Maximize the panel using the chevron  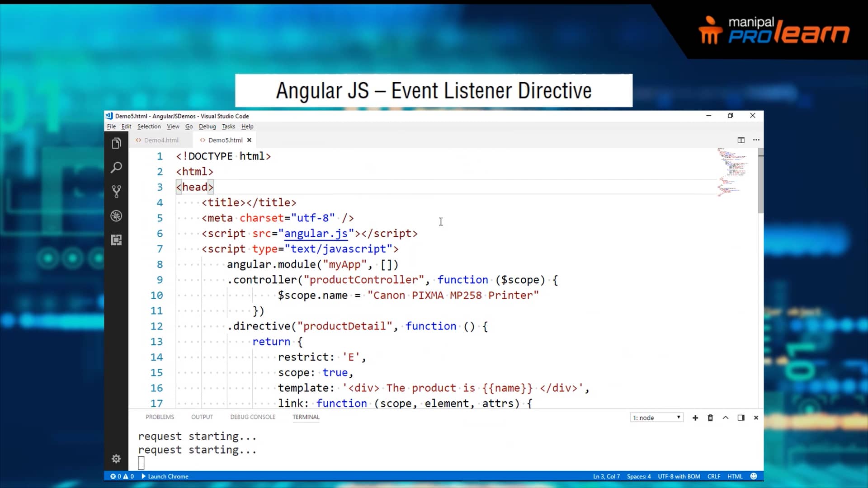(x=726, y=418)
